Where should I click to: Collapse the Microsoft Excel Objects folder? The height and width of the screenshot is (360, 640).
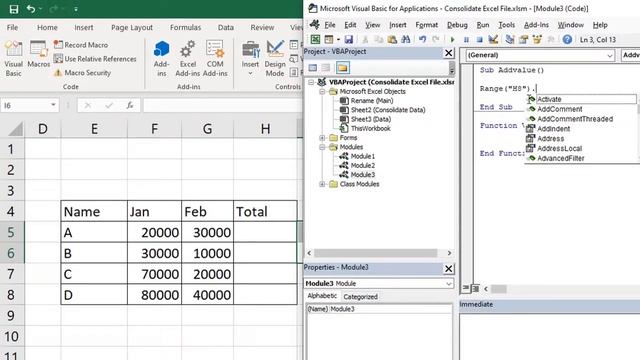322,91
